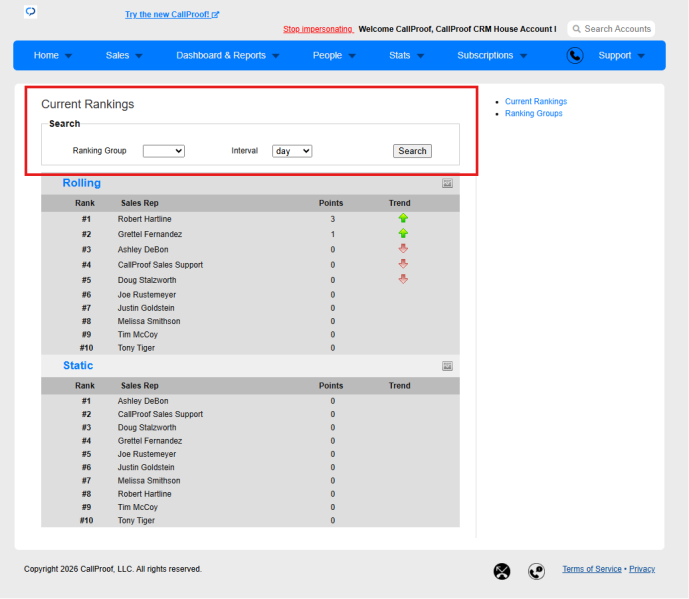689x599 pixels.
Task: Click the People dropdown arrow
Action: pos(352,56)
